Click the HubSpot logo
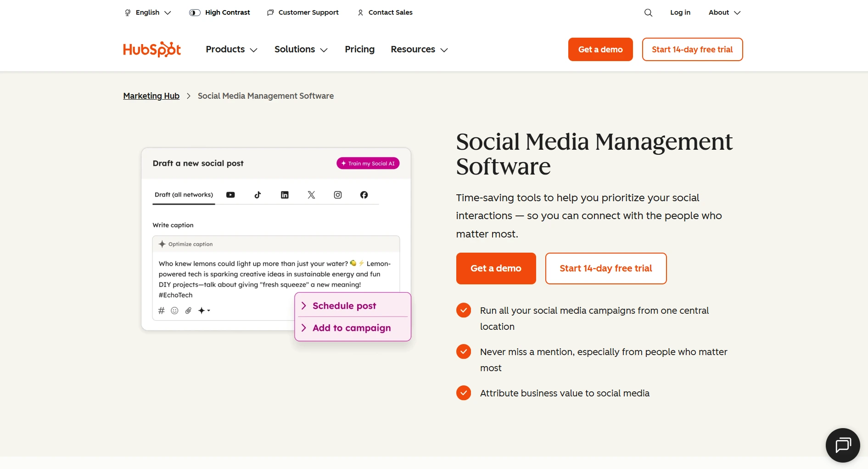 [x=152, y=49]
